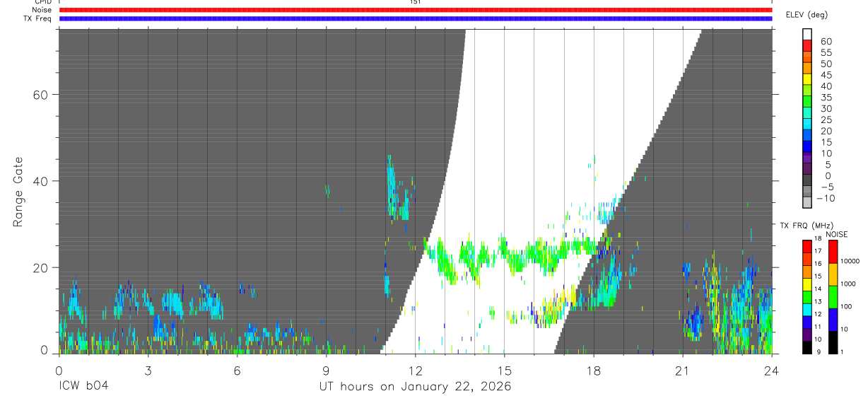Pick the white top swatch in ELEV colorbar
This screenshot has height=401, width=868.
point(807,34)
